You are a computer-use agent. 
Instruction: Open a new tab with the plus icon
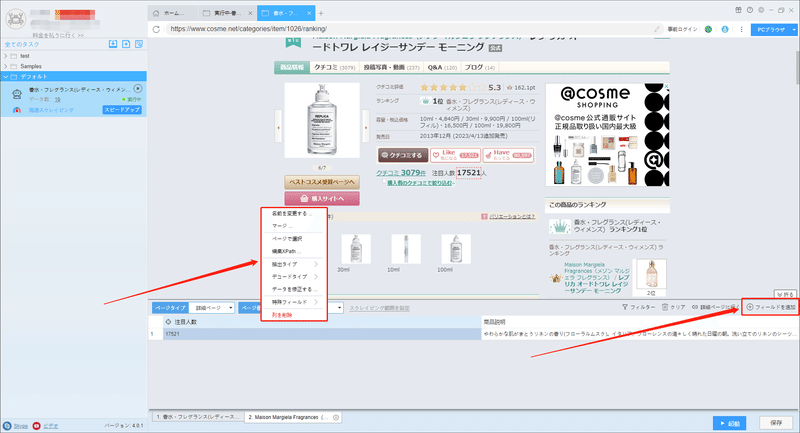[321, 13]
